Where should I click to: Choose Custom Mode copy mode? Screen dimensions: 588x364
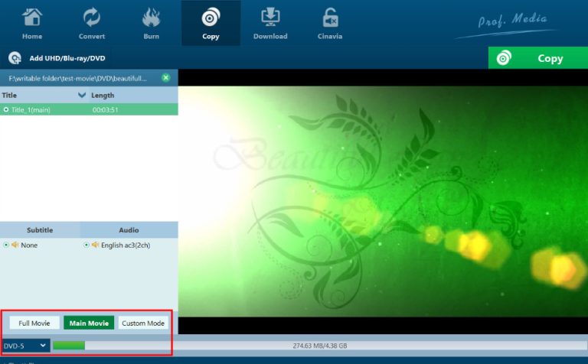click(143, 323)
